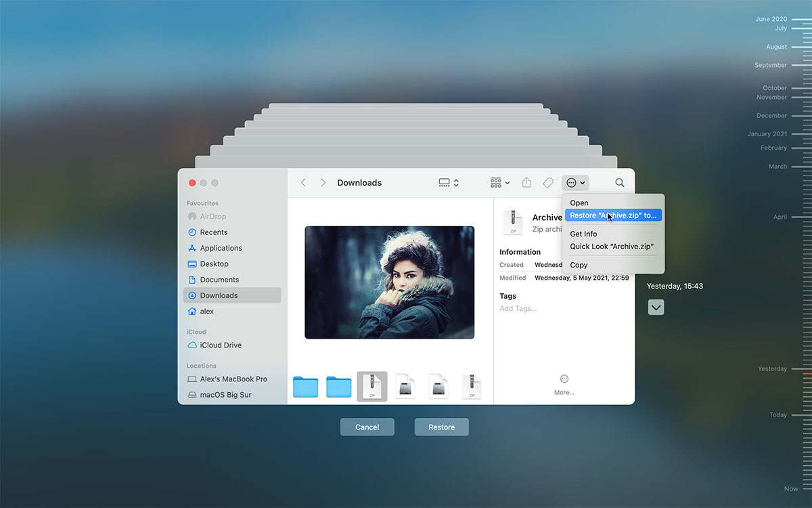
Task: Select the first disk image thumbnail
Action: point(405,387)
